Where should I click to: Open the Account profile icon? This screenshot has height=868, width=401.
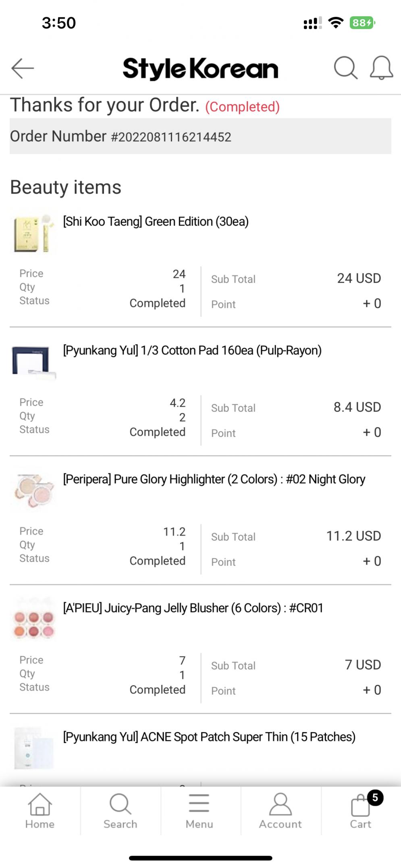(280, 811)
